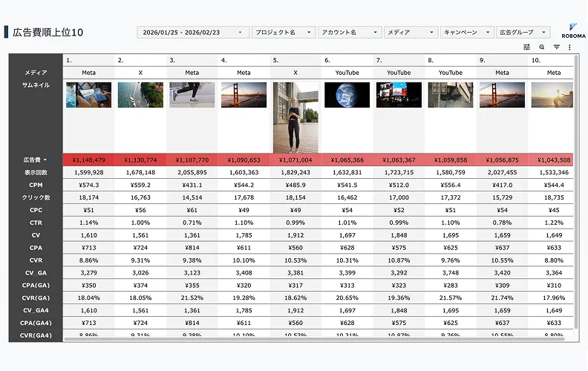Click the Golden Gate bridge thumbnail in column 4
This screenshot has width=588, height=371.
(244, 95)
